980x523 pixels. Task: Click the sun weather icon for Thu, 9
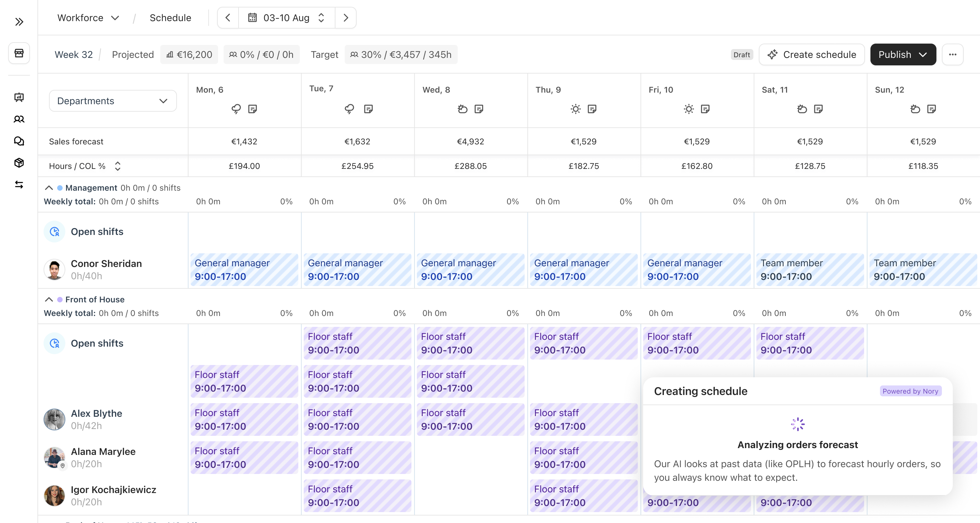pos(575,109)
